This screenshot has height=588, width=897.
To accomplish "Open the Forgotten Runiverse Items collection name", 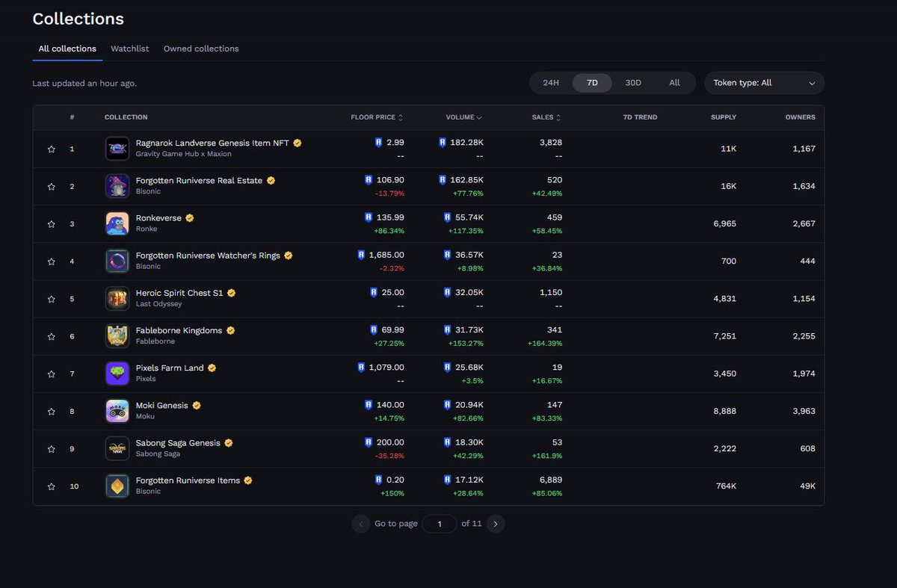I will pos(188,480).
